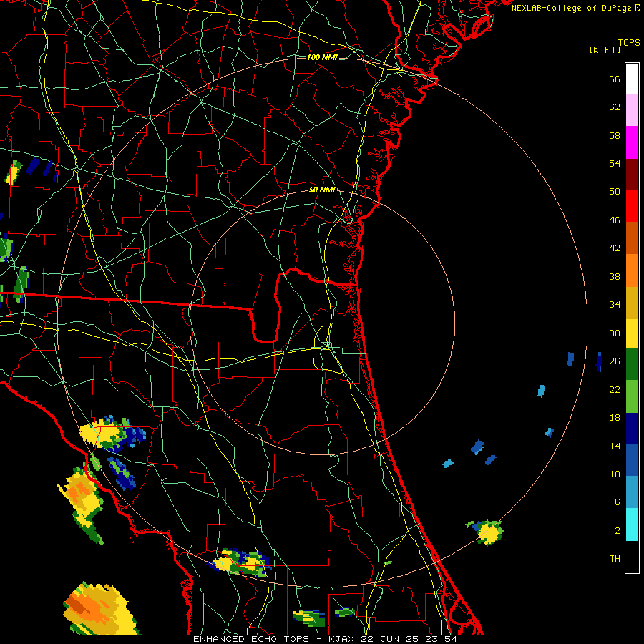
Task: Click the black TH swatch at legend bottom
Action: [x=632, y=557]
